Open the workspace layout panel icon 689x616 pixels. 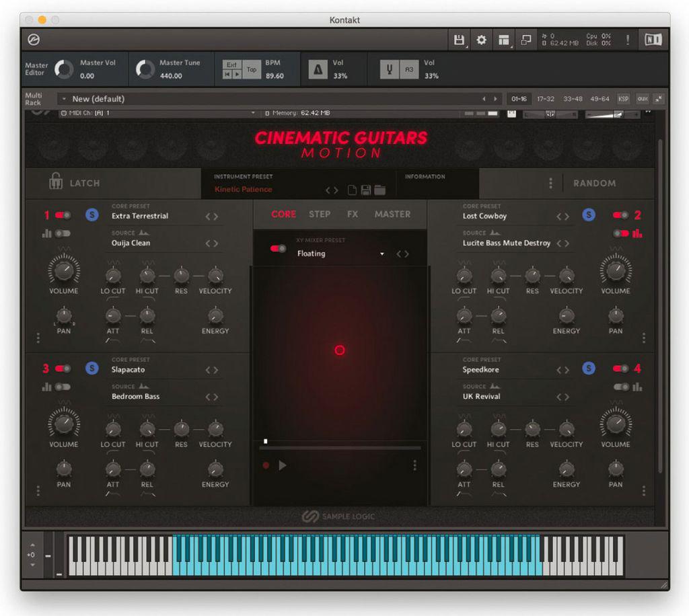click(503, 40)
